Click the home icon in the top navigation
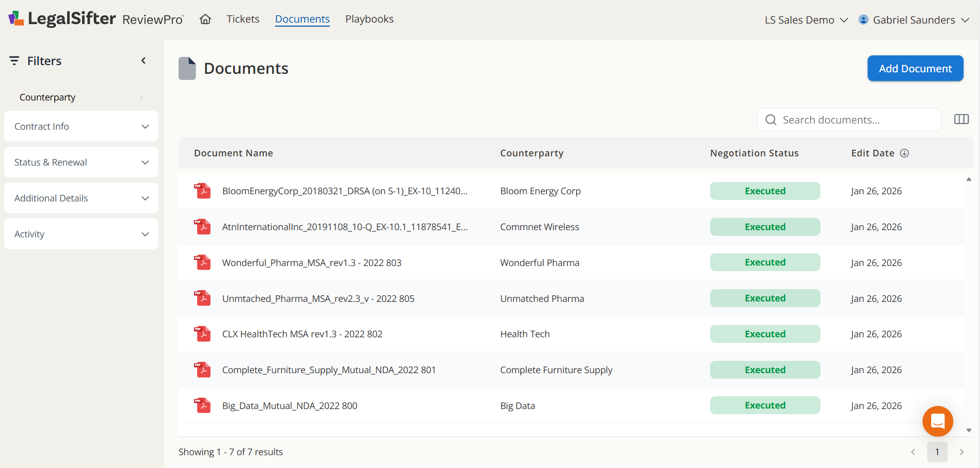980x468 pixels. tap(205, 19)
